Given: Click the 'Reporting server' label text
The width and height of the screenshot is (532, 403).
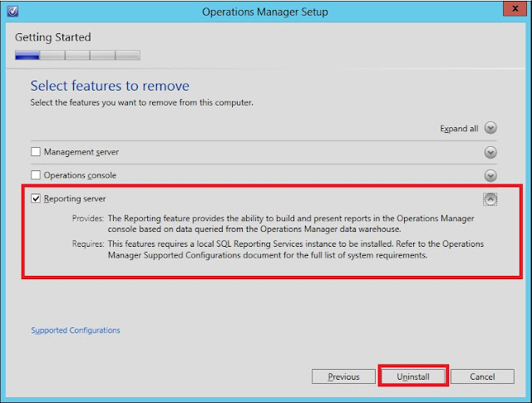Looking at the screenshot, I should (75, 199).
